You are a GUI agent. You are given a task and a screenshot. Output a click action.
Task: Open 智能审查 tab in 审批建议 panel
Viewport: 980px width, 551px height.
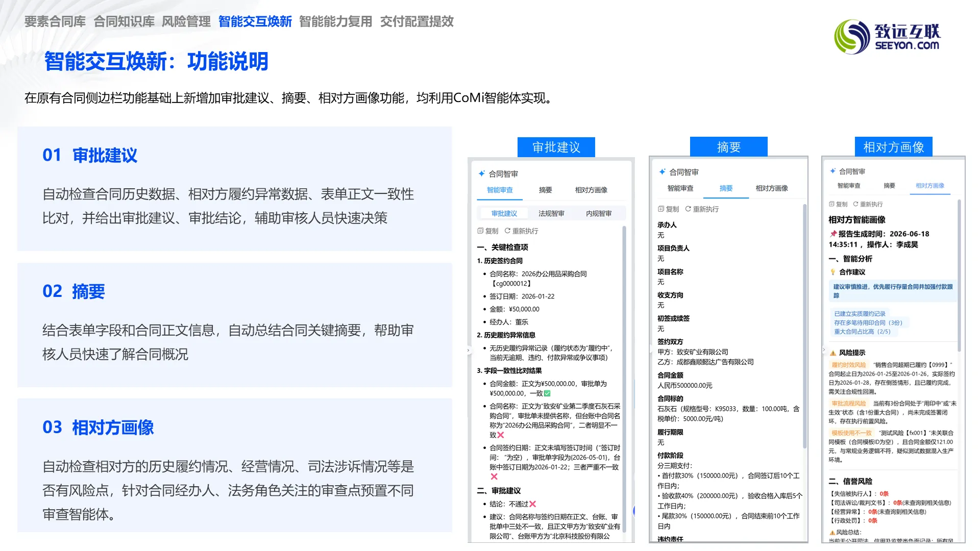coord(500,190)
